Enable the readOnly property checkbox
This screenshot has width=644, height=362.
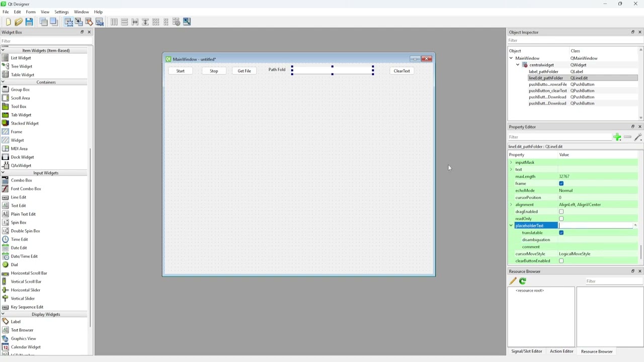coord(561,219)
